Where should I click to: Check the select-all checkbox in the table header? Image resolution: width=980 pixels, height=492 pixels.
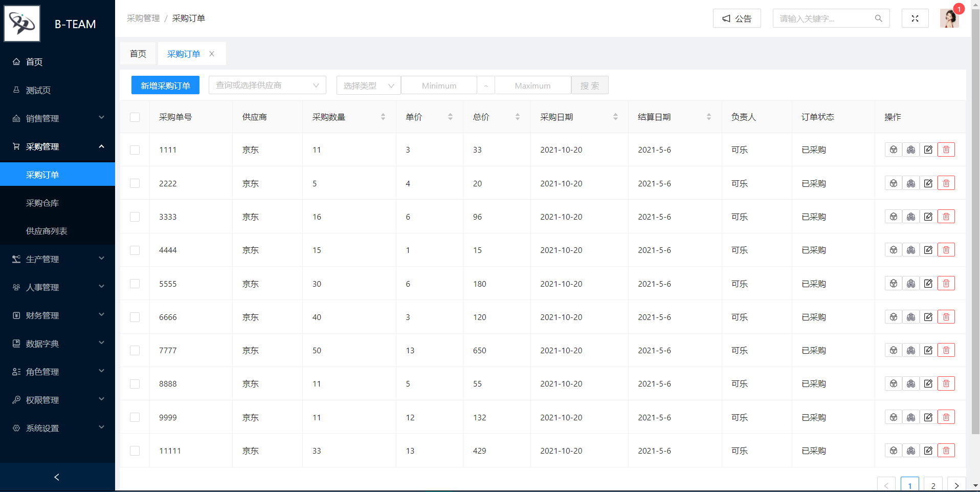tap(135, 117)
